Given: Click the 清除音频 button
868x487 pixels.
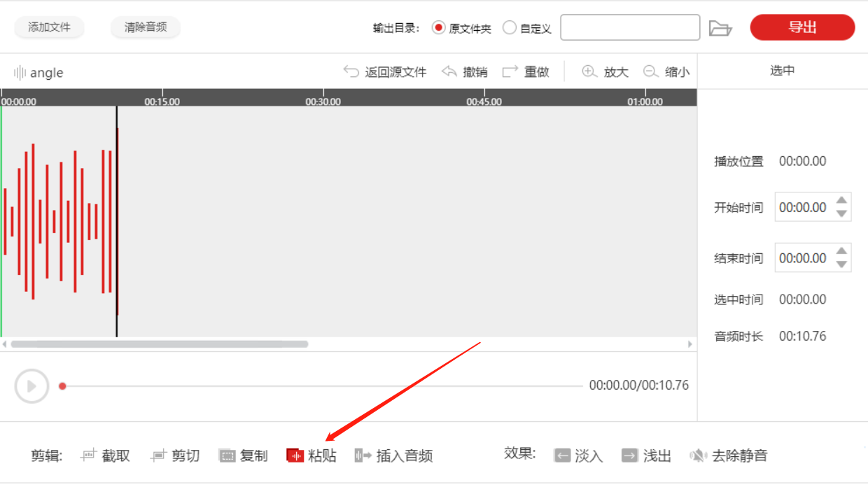Looking at the screenshot, I should tap(146, 27).
